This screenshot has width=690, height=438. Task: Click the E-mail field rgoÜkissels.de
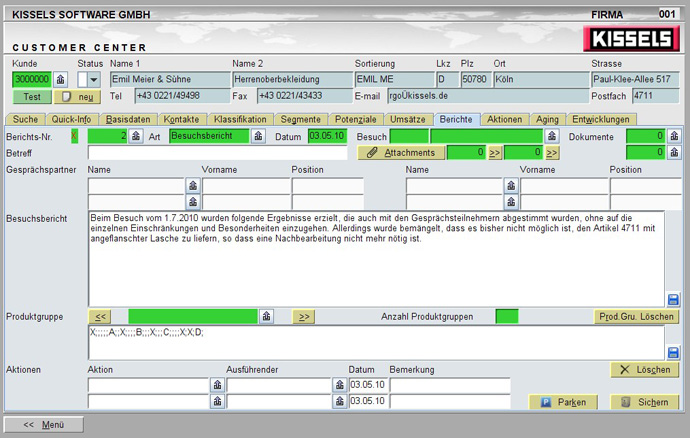click(488, 96)
